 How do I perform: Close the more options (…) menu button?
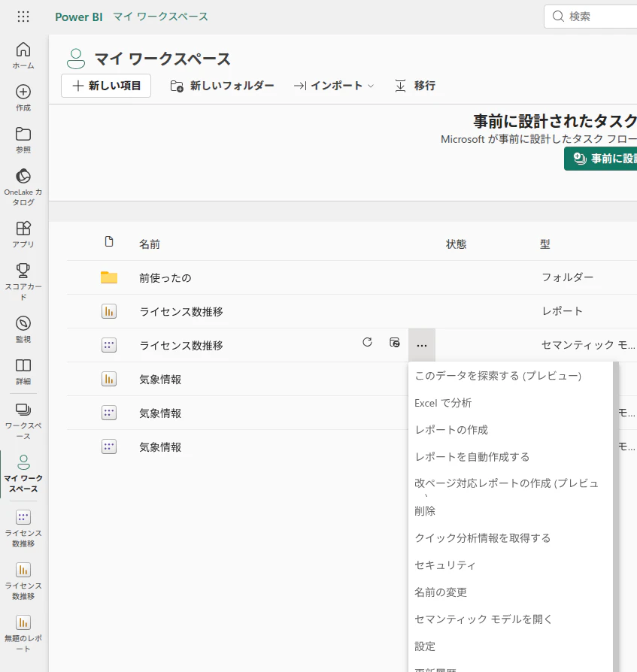[422, 345]
